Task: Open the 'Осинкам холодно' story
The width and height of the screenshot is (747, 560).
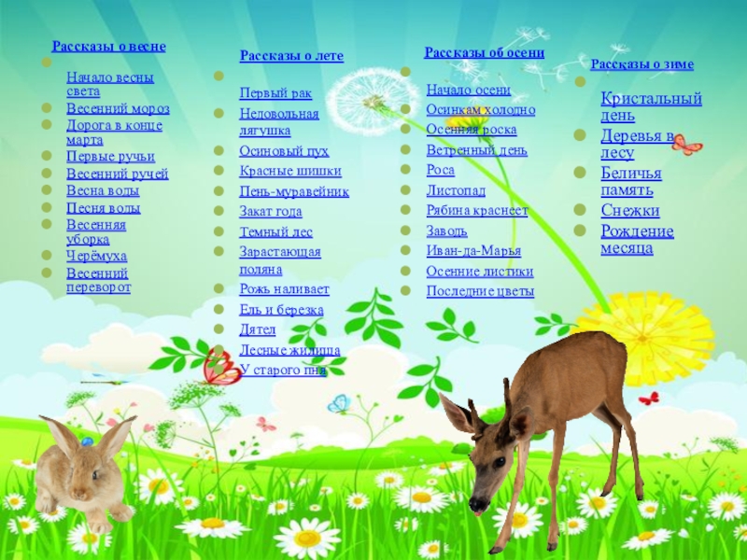Action: [480, 110]
